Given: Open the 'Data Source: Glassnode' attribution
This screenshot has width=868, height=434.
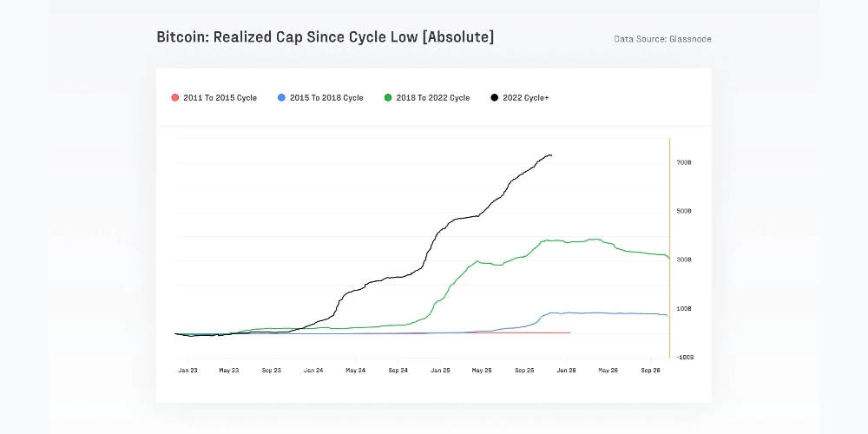Looking at the screenshot, I should coord(662,39).
